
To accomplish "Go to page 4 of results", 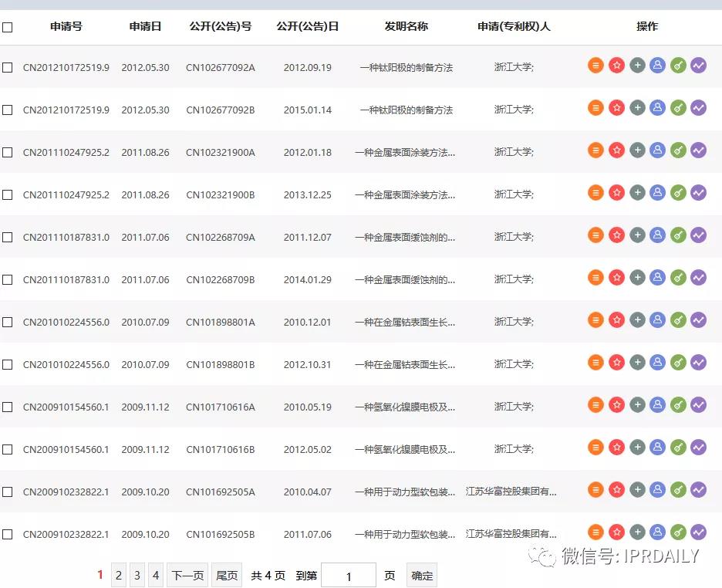I will click(156, 575).
